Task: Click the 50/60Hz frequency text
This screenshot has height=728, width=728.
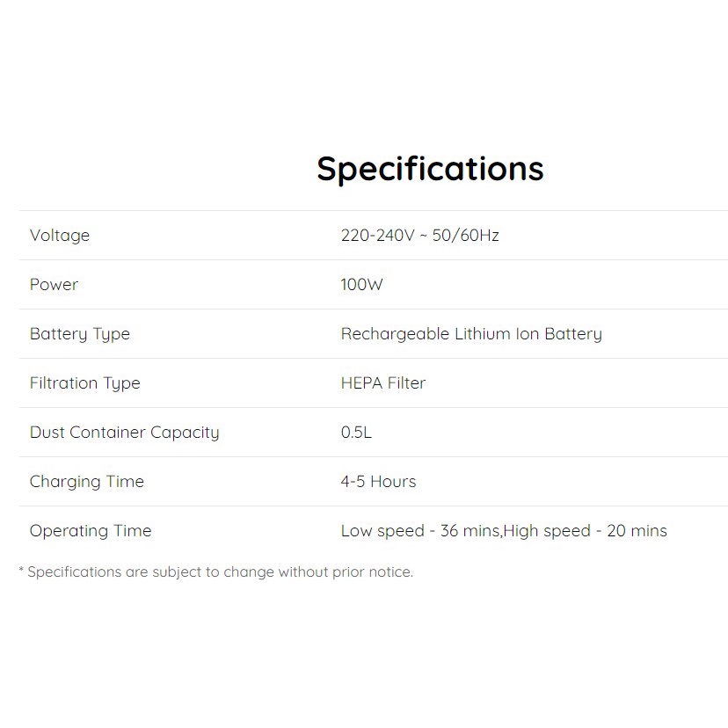Action: (x=464, y=236)
